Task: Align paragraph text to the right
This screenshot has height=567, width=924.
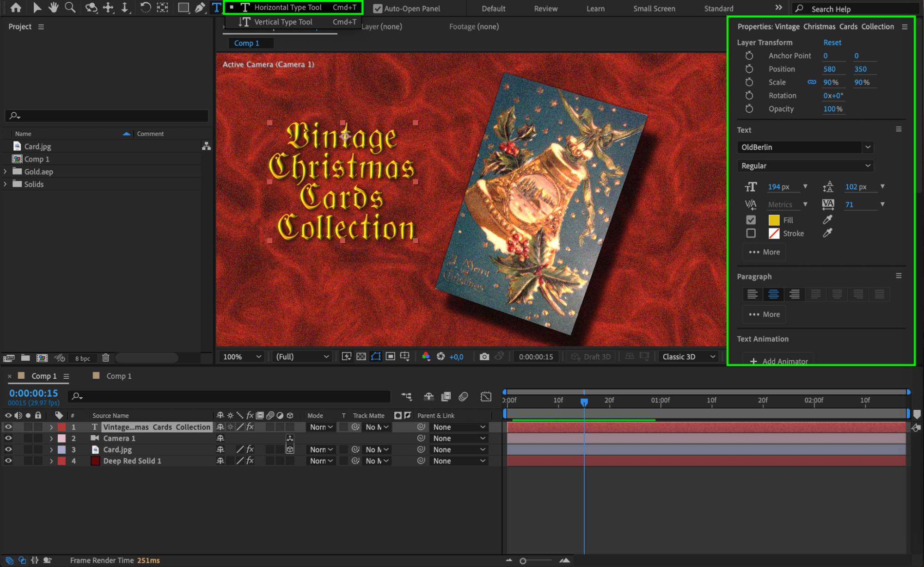Action: coord(794,294)
